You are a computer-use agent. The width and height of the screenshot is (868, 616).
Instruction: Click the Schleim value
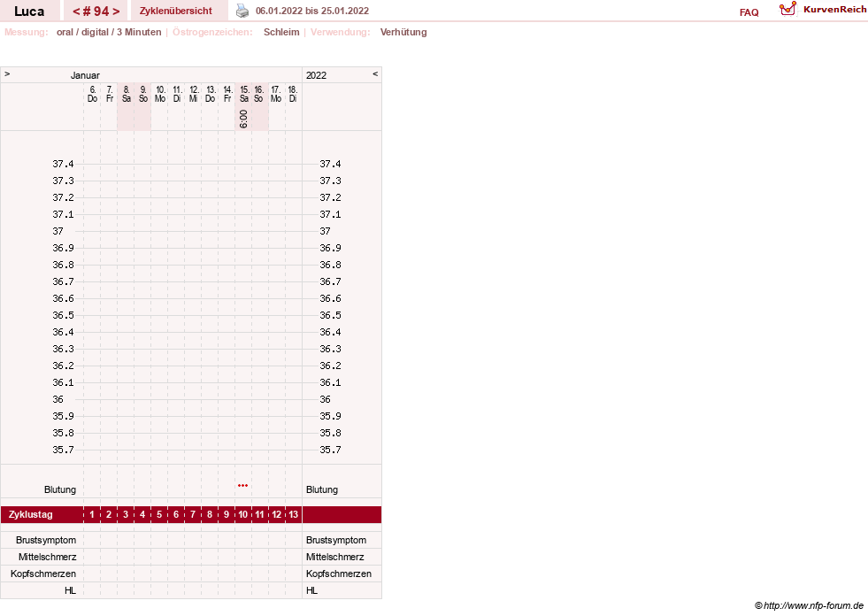(x=281, y=32)
